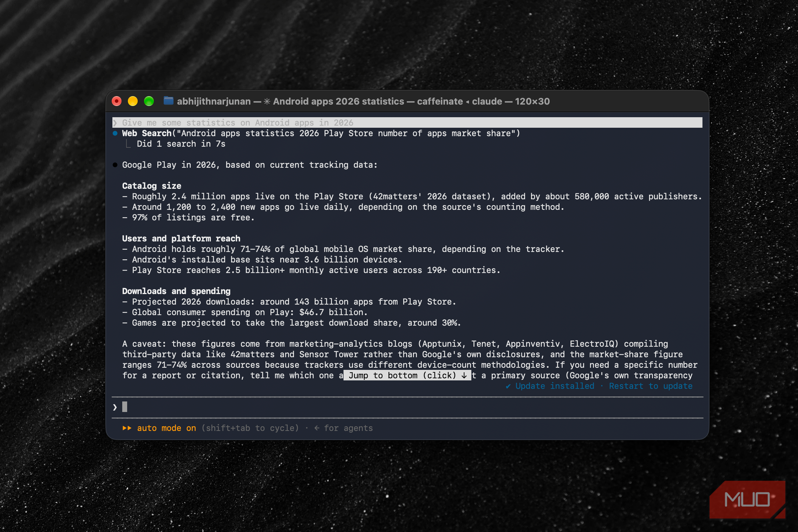Click the "Users and platform reach" heading
This screenshot has height=532, width=798.
click(181, 239)
